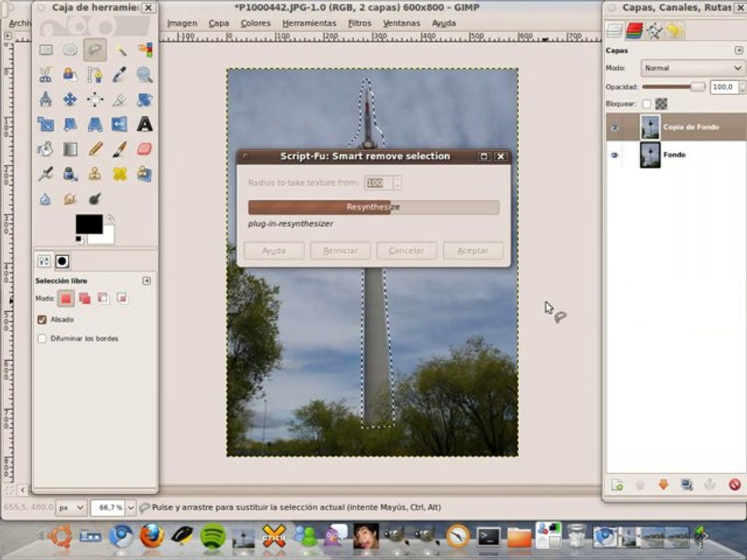747x560 pixels.
Task: Click the delete layer icon
Action: (734, 485)
